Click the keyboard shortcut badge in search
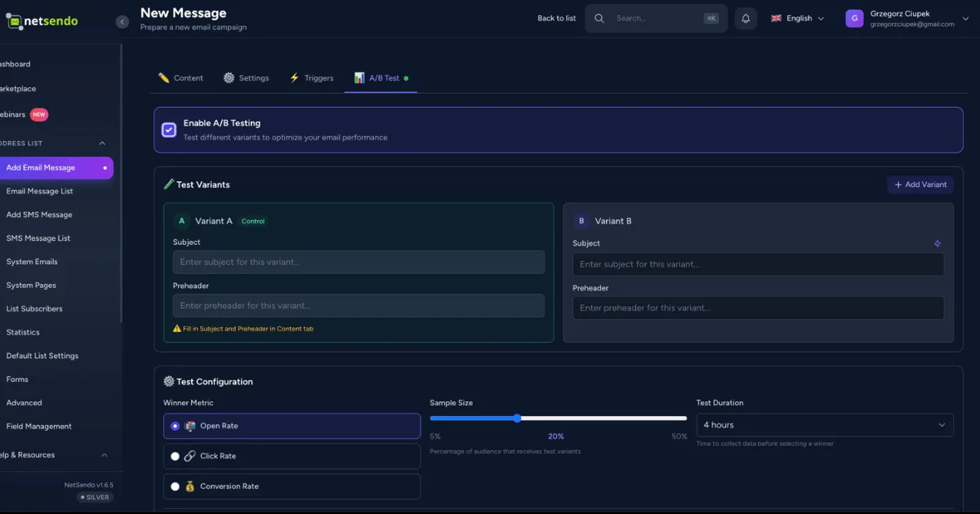 (711, 19)
